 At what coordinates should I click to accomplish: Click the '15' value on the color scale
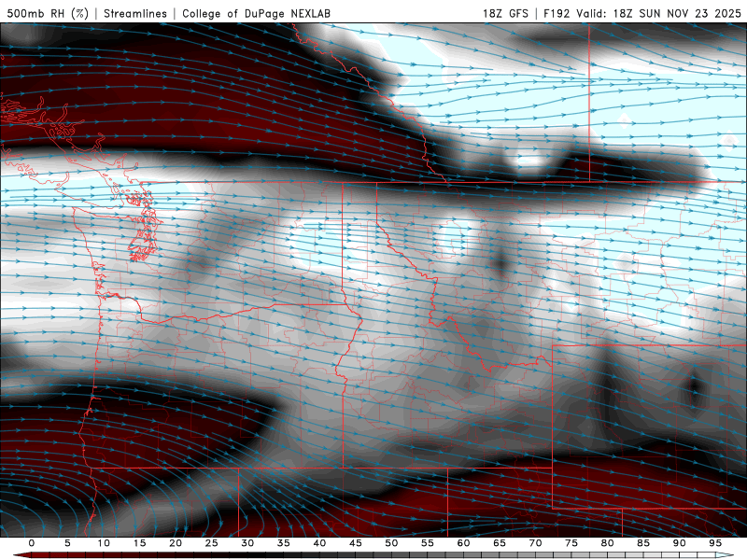click(x=139, y=543)
